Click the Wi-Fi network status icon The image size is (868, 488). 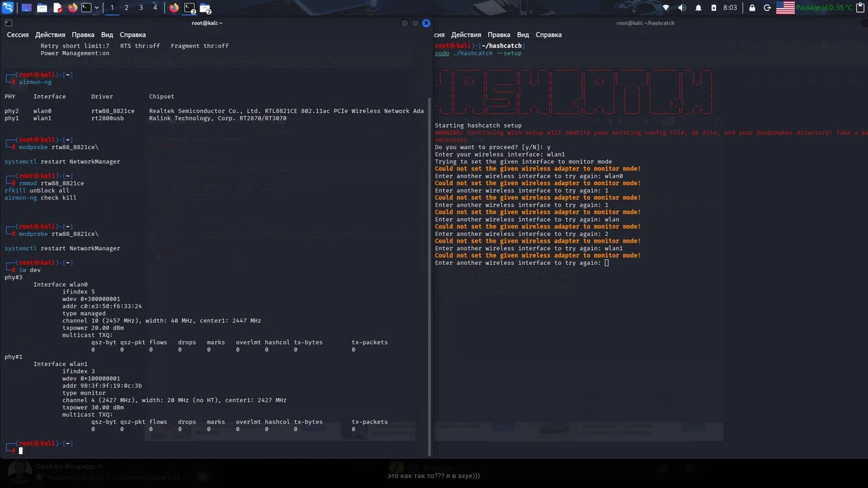pyautogui.click(x=665, y=7)
